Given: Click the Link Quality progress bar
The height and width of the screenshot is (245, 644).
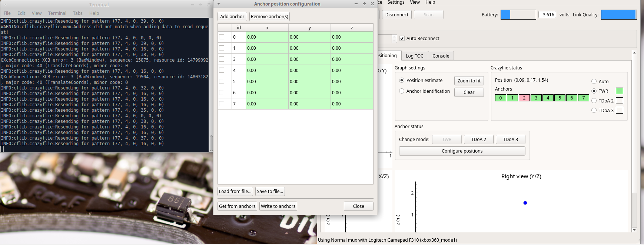Looking at the screenshot, I should click(618, 15).
